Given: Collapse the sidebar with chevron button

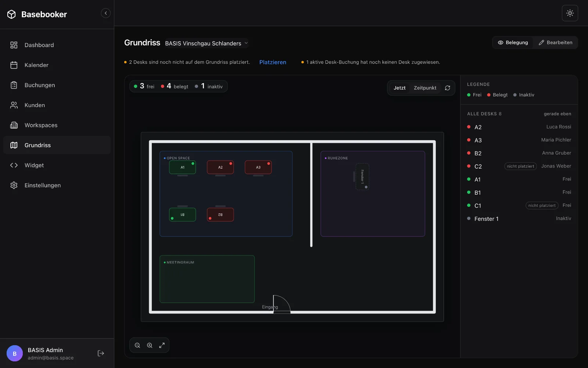Looking at the screenshot, I should tap(105, 13).
